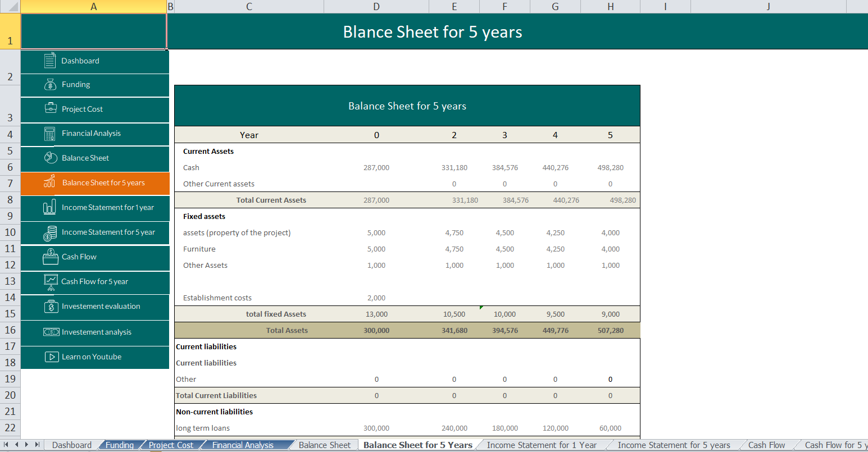Select row 16 header
Screen dimensions: 868x452
[10, 330]
